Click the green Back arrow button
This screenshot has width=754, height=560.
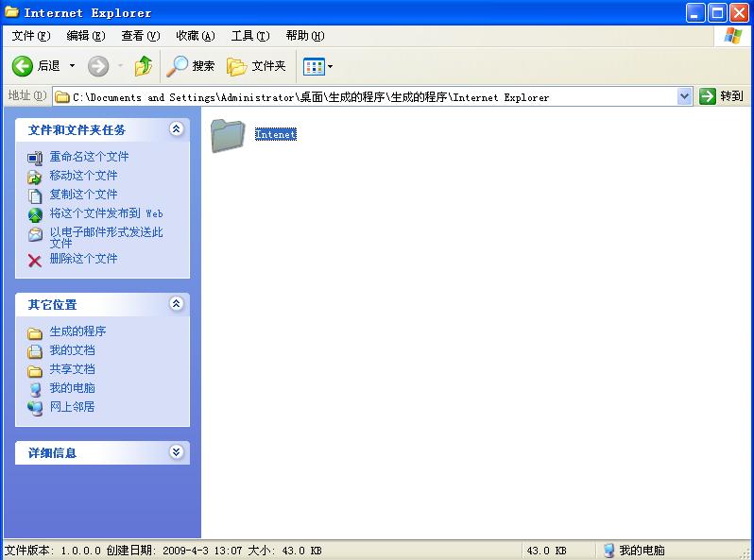click(x=22, y=66)
